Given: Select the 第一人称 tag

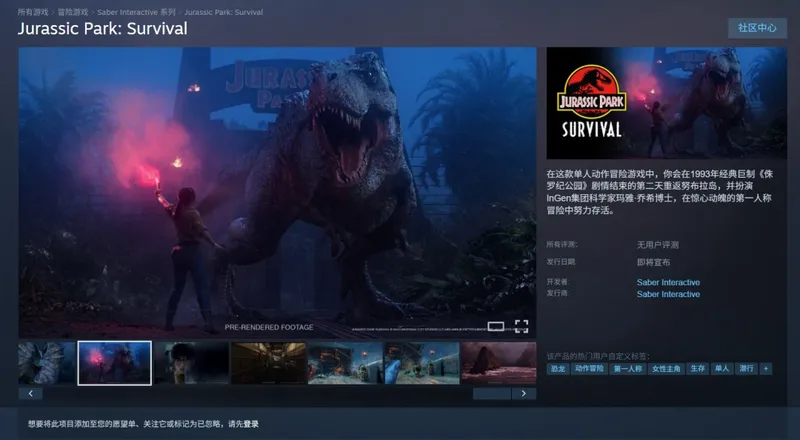Looking at the screenshot, I should [627, 369].
